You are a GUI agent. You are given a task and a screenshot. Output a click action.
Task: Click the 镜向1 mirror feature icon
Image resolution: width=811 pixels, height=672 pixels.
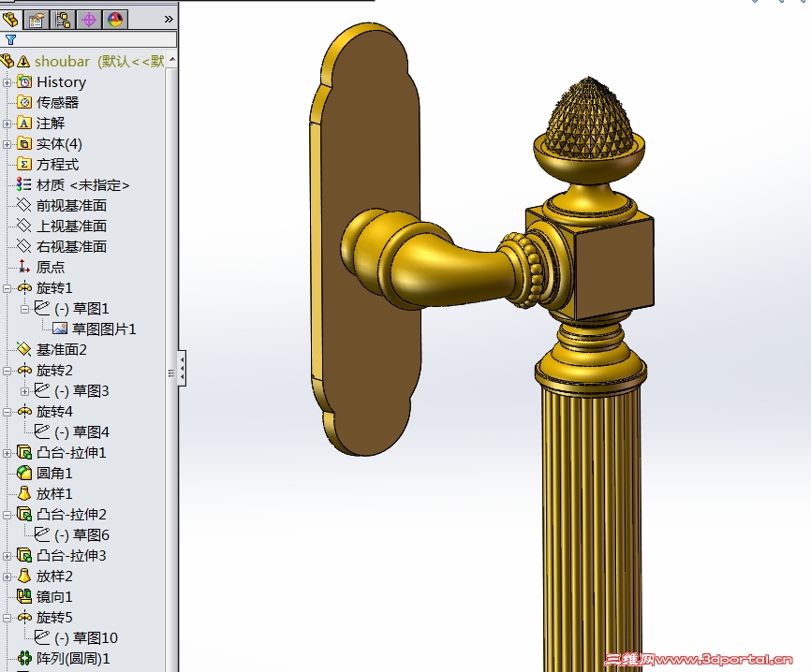coord(23,596)
